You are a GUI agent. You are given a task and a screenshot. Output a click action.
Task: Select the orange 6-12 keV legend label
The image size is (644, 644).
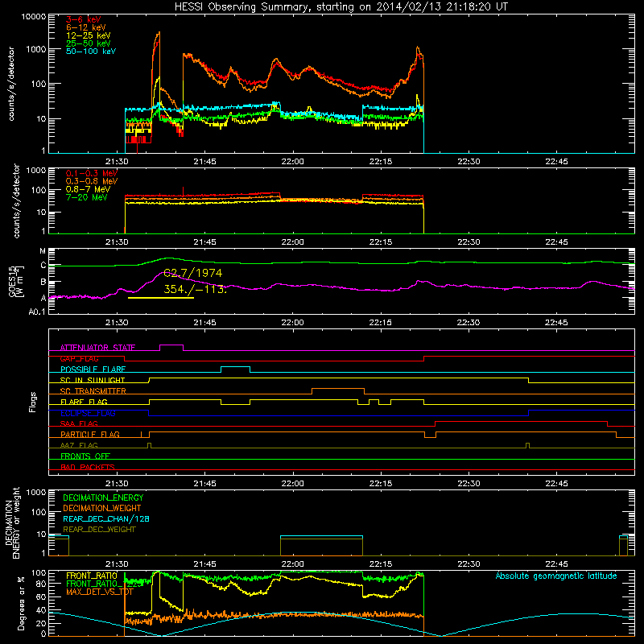(x=86, y=27)
